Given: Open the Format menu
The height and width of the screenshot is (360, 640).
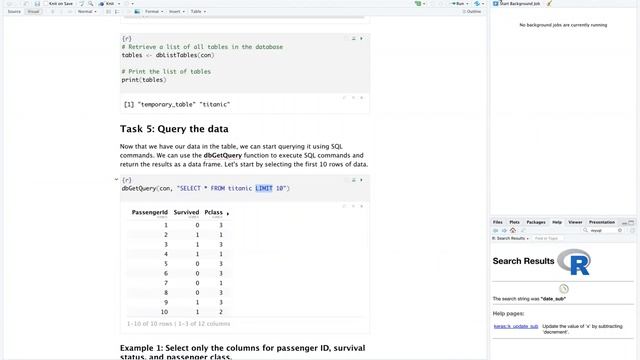Looking at the screenshot, I should [x=154, y=11].
